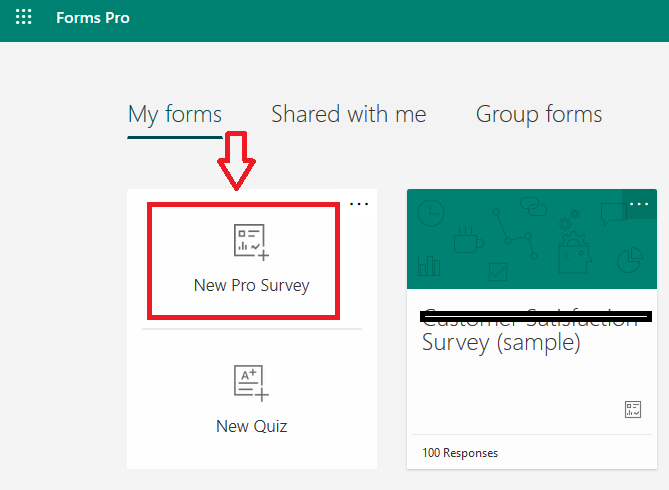The image size is (669, 490).
Task: Click the New Quiz icon
Action: [x=251, y=383]
